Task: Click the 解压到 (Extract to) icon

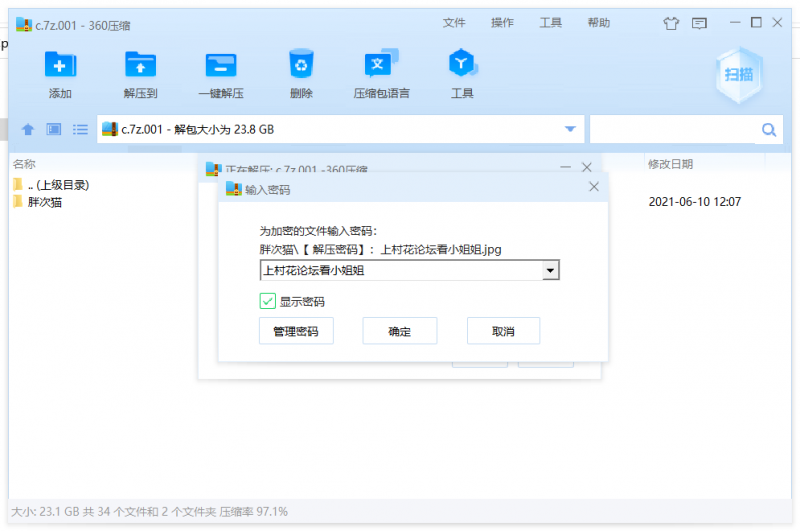Action: tap(140, 66)
